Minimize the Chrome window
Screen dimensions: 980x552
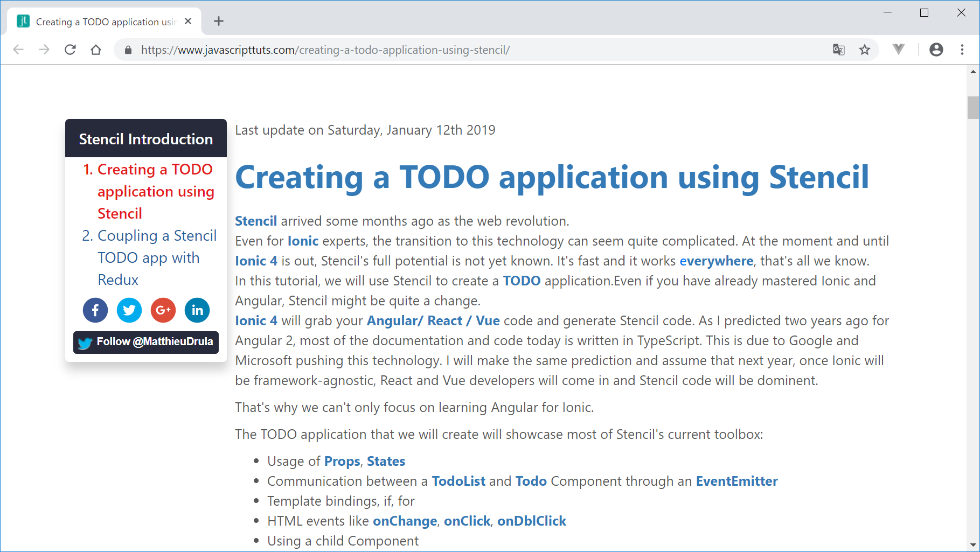point(888,12)
